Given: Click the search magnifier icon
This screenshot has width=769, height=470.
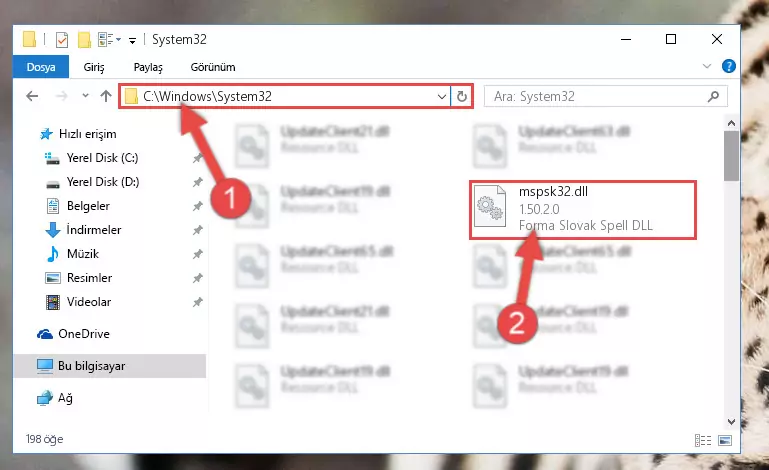Looking at the screenshot, I should pyautogui.click(x=713, y=96).
